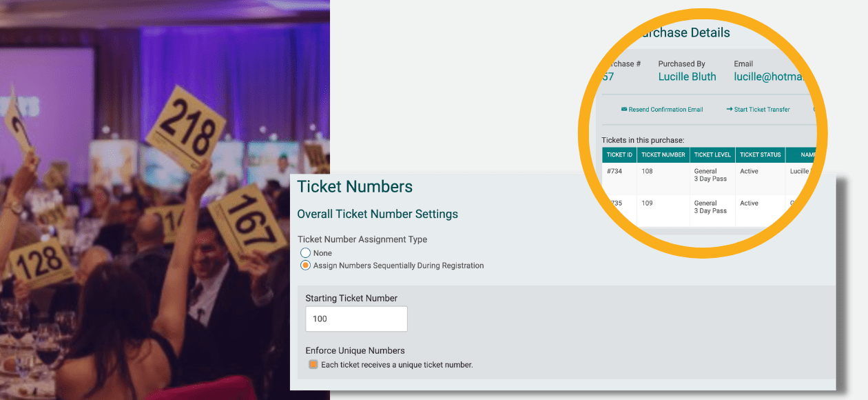Sort by the TICKET NUMBER column header
Screen dimensions: 868x400
click(663, 154)
